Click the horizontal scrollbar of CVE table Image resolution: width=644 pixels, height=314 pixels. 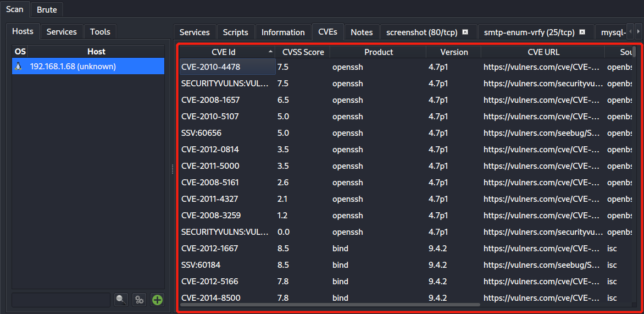click(x=330, y=305)
